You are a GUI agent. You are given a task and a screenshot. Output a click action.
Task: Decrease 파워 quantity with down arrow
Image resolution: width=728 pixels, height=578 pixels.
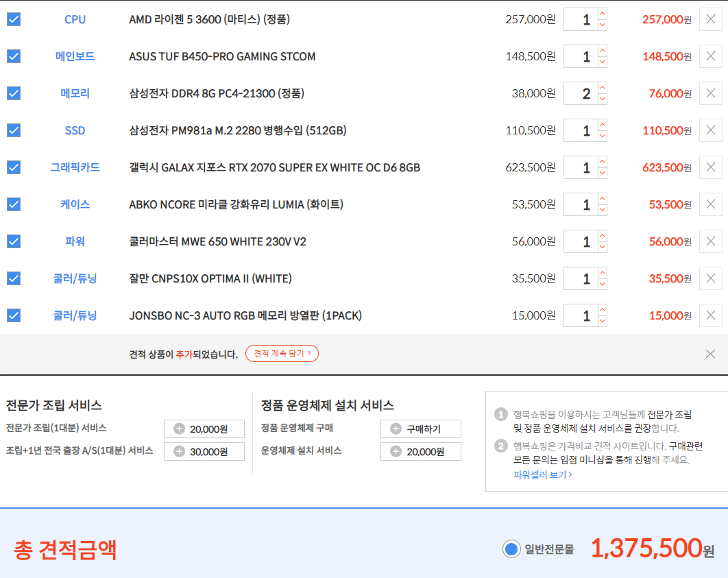[x=602, y=247]
